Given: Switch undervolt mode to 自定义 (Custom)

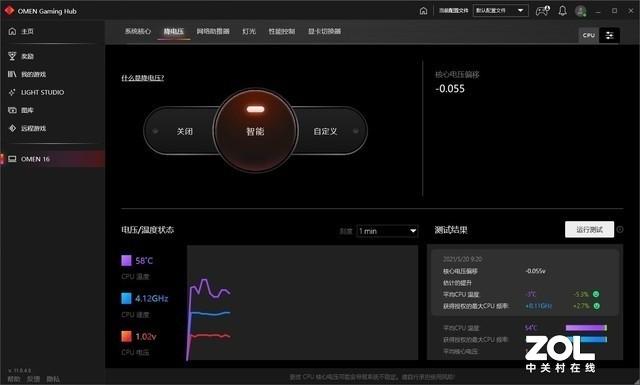Looking at the screenshot, I should [x=325, y=131].
